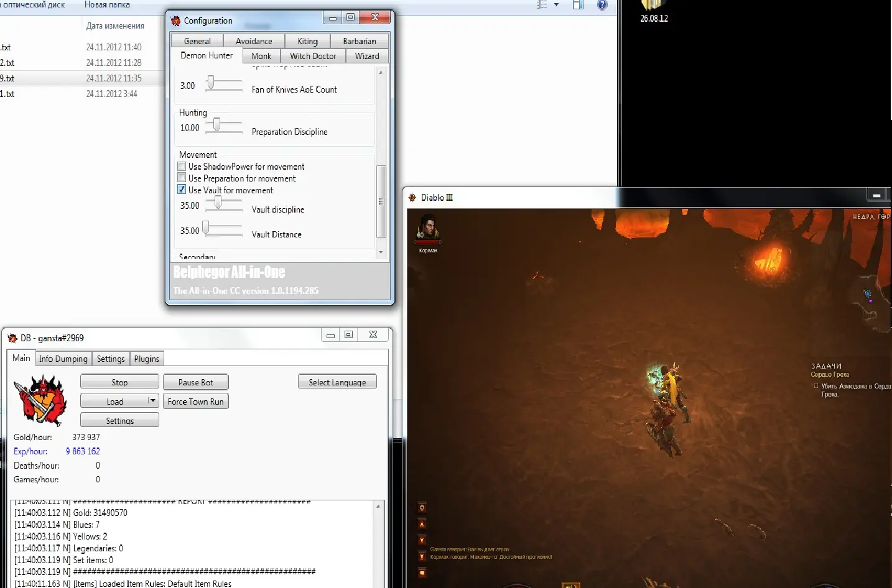The image size is (892, 588).
Task: Select the file row dated 24.11.2012 11:40
Action: click(x=81, y=47)
